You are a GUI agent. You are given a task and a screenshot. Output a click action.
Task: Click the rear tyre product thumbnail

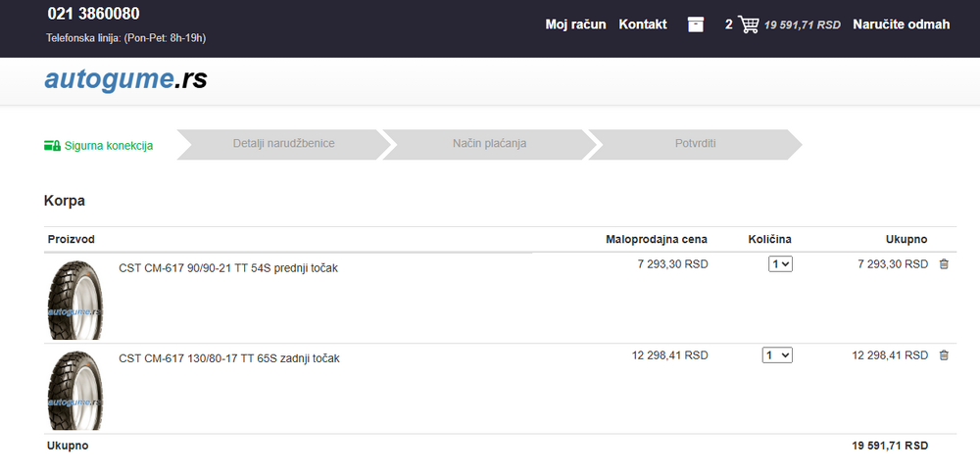74,390
